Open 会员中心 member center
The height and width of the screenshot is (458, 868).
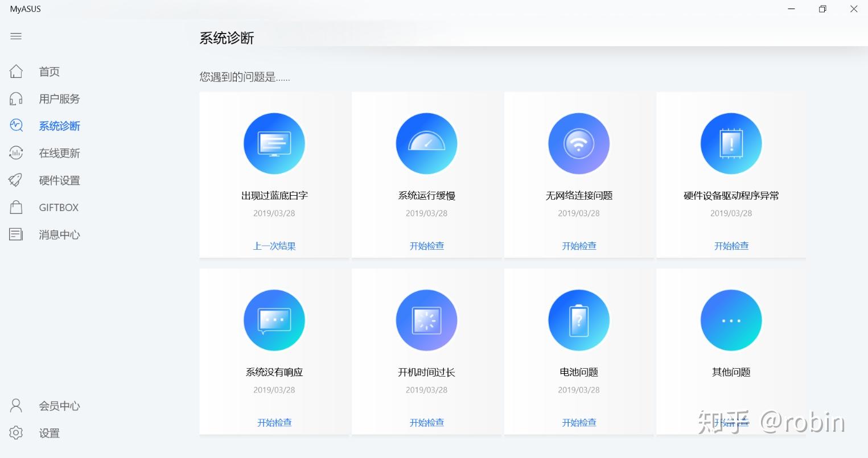click(x=59, y=406)
